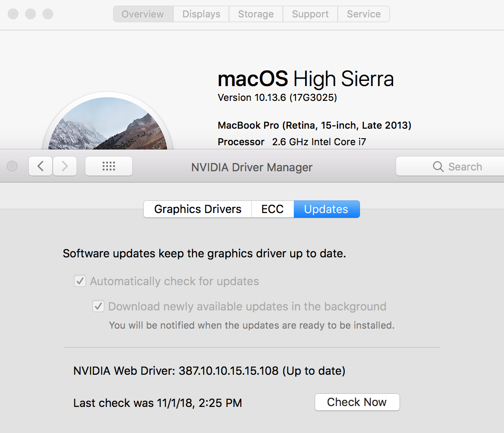The height and width of the screenshot is (433, 504).
Task: Click MacBook Pro (Retina, 15-inch, Late 2013) text
Action: point(315,125)
